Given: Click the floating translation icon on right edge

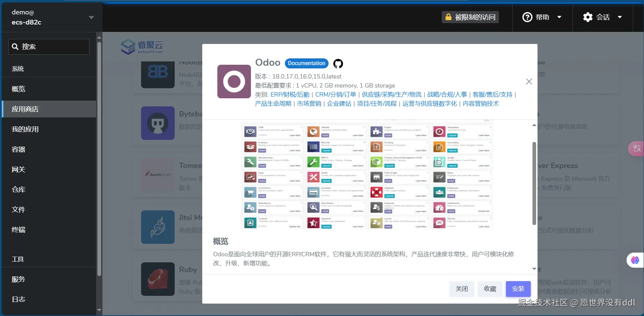Looking at the screenshot, I should tap(637, 149).
